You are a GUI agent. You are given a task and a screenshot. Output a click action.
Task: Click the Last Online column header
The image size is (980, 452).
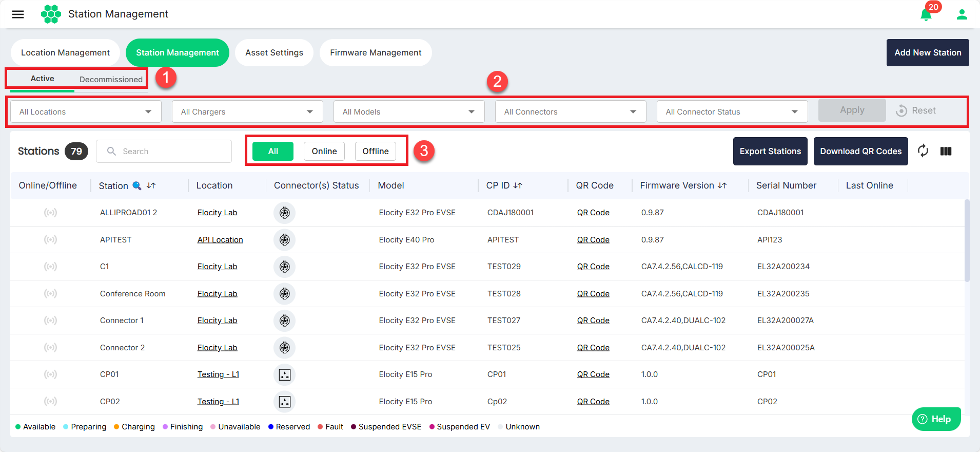pyautogui.click(x=869, y=185)
